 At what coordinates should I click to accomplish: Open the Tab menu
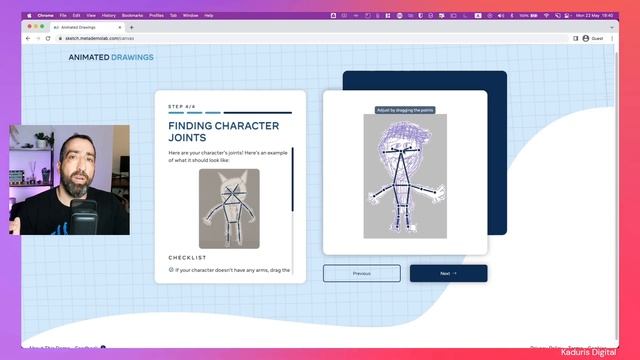(173, 16)
